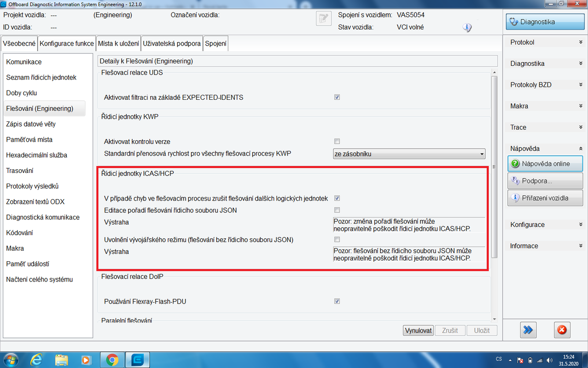The height and width of the screenshot is (368, 588).
Task: Open Google Chrome from taskbar
Action: (112, 359)
